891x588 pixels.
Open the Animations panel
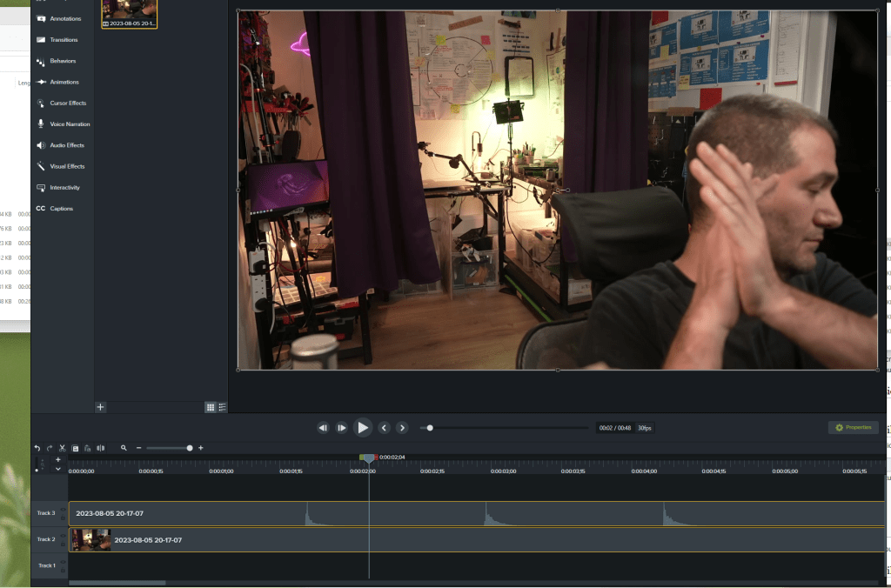tap(58, 82)
